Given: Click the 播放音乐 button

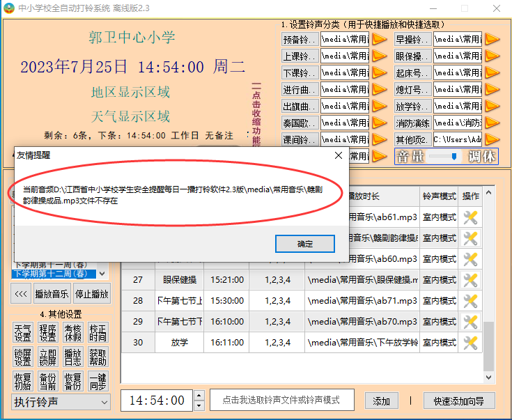Looking at the screenshot, I should [52, 294].
